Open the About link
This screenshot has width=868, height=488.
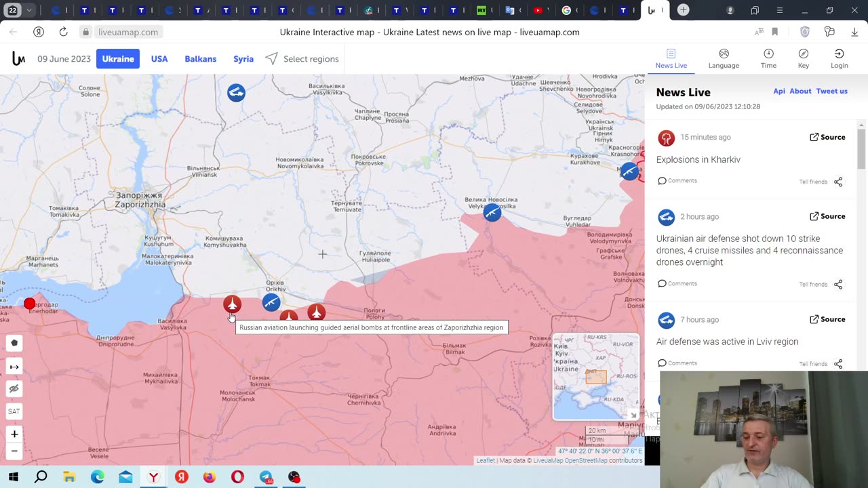click(800, 91)
